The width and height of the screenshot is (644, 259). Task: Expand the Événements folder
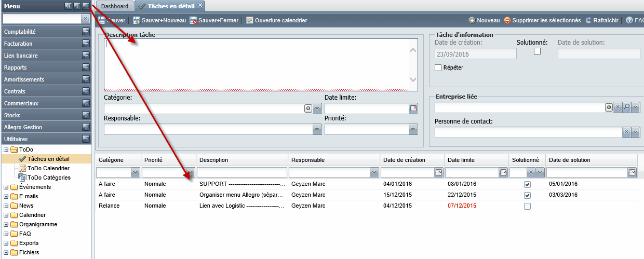point(6,187)
